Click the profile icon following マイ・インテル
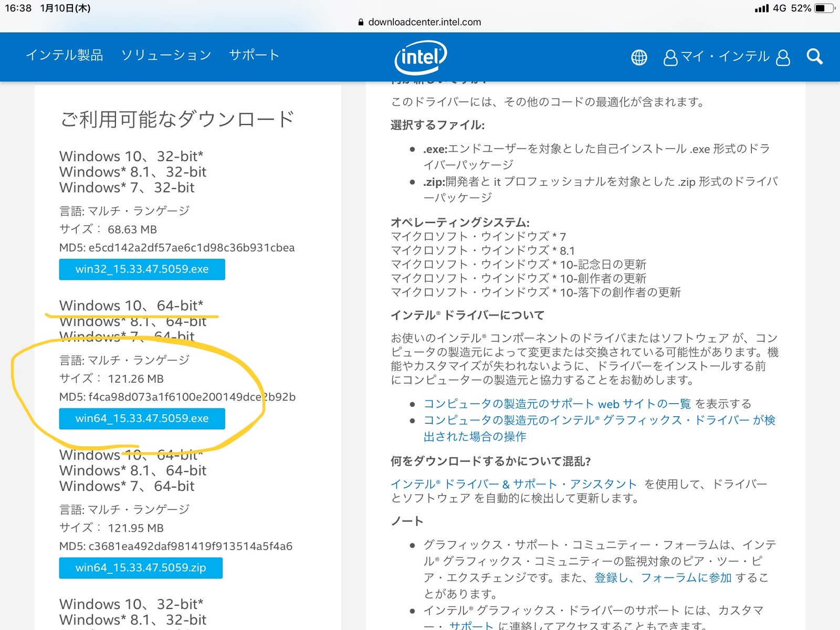 (x=783, y=57)
